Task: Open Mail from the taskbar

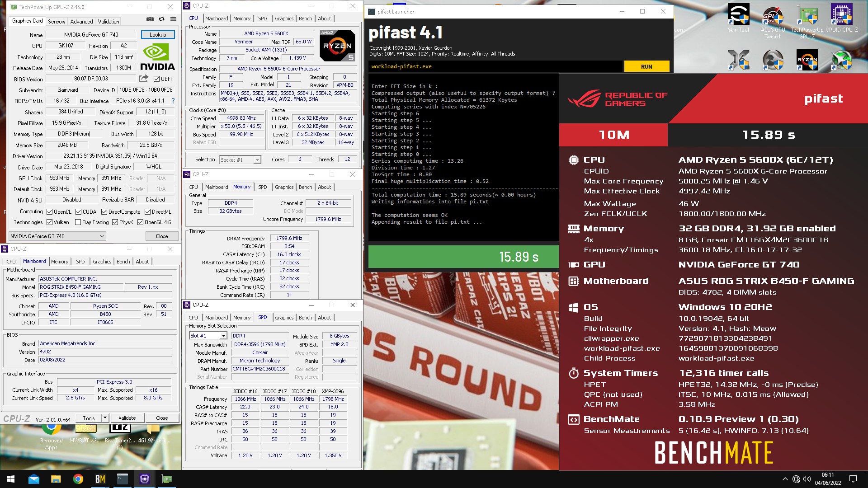Action: [x=33, y=479]
